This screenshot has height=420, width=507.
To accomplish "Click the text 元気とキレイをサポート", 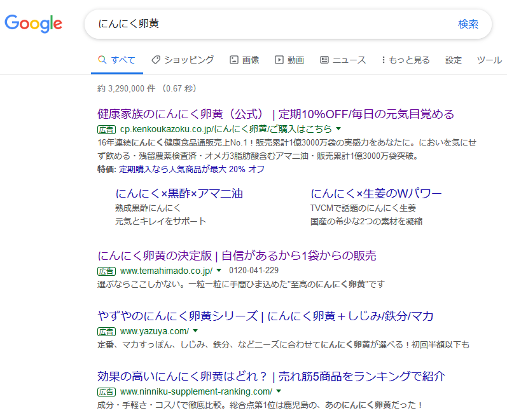I will [161, 221].
